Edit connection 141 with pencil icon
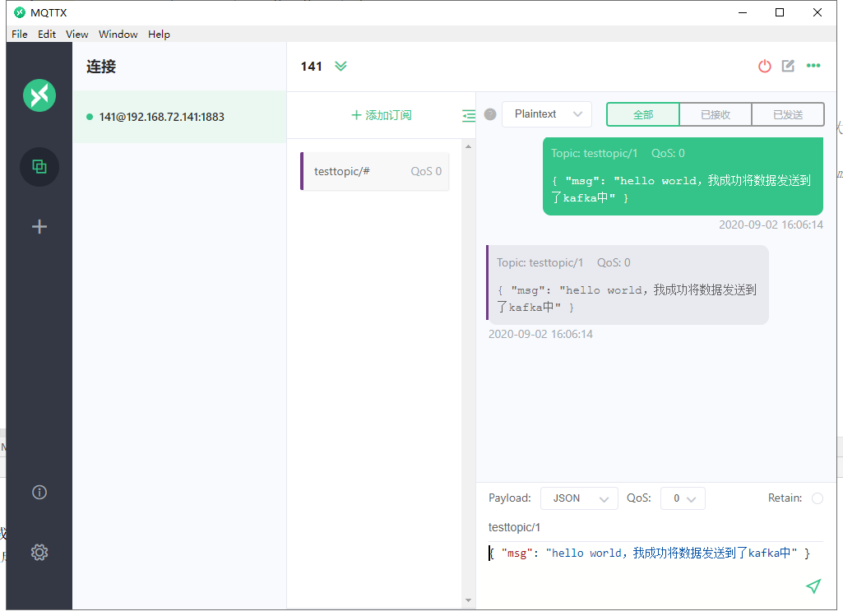The width and height of the screenshot is (843, 616). tap(788, 66)
